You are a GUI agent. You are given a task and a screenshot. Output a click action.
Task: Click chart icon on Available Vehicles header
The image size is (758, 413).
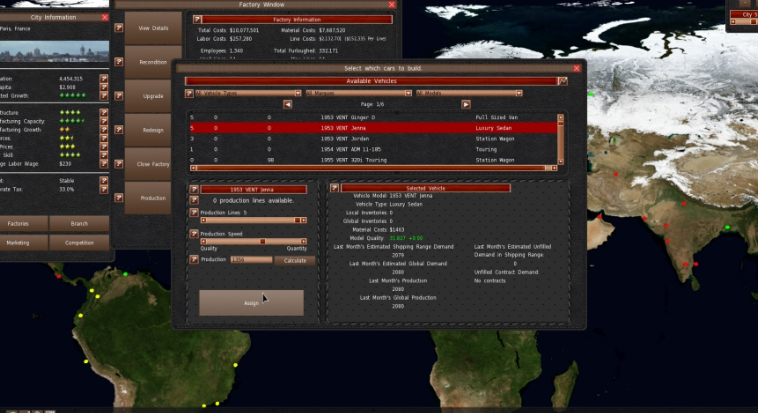pyautogui.click(x=562, y=81)
